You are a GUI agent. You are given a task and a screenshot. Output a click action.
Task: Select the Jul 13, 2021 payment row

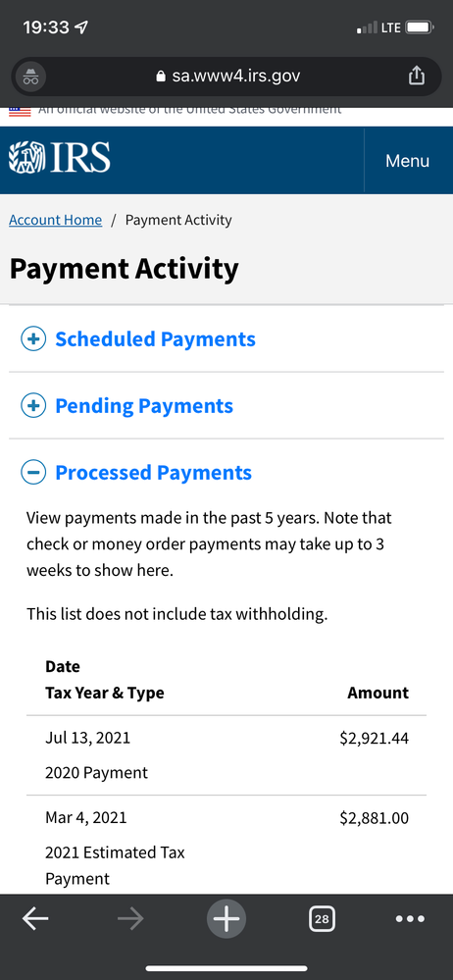click(x=226, y=755)
